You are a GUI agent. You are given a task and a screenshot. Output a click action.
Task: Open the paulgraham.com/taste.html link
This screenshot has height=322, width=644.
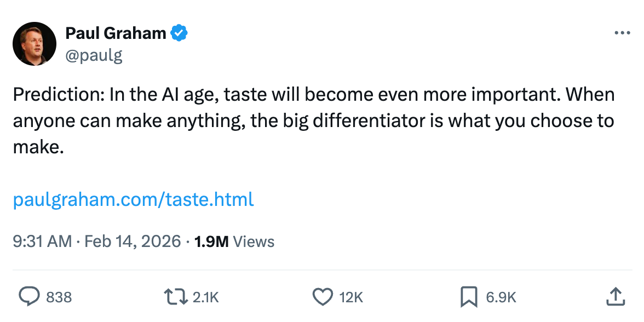coord(133,199)
